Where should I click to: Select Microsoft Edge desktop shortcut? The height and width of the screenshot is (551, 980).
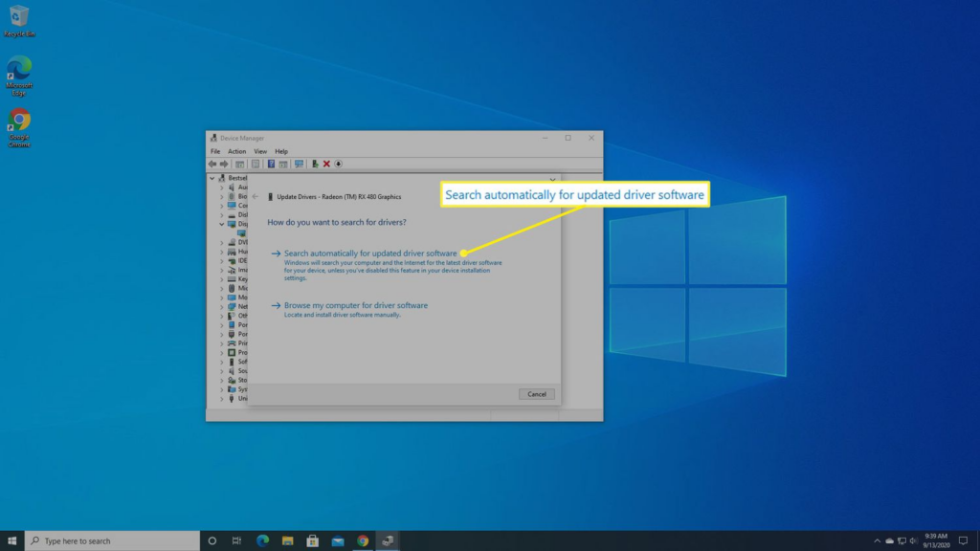point(19,76)
